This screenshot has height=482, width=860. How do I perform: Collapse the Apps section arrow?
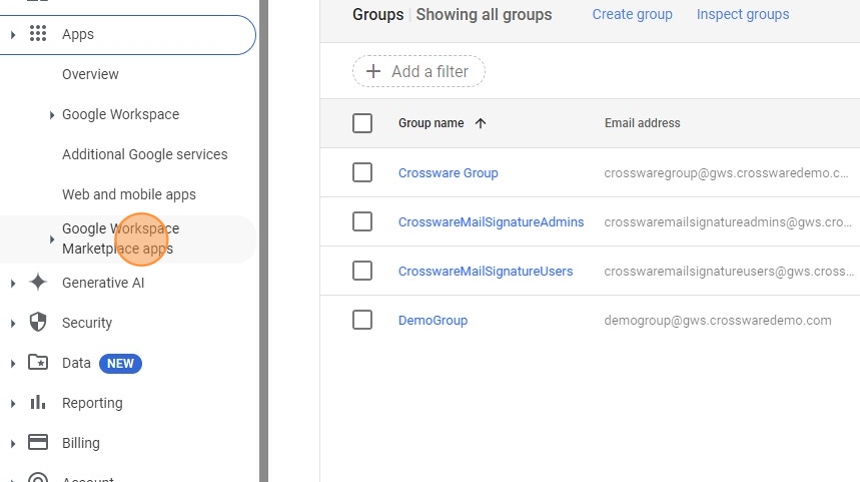(12, 35)
